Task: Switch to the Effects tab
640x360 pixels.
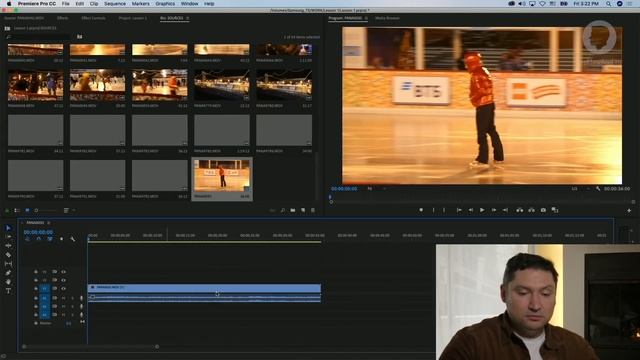Action: 62,18
